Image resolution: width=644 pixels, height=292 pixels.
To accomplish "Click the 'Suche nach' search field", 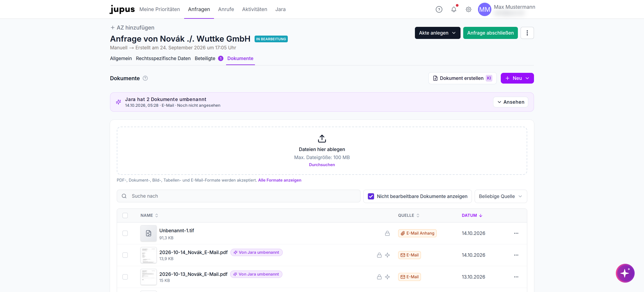I will (238, 196).
